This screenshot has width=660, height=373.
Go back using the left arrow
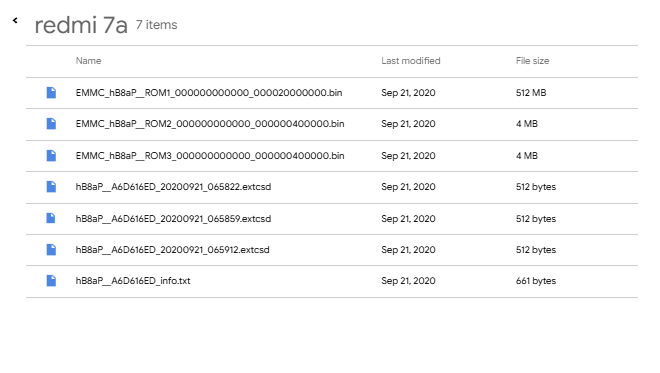coord(15,20)
